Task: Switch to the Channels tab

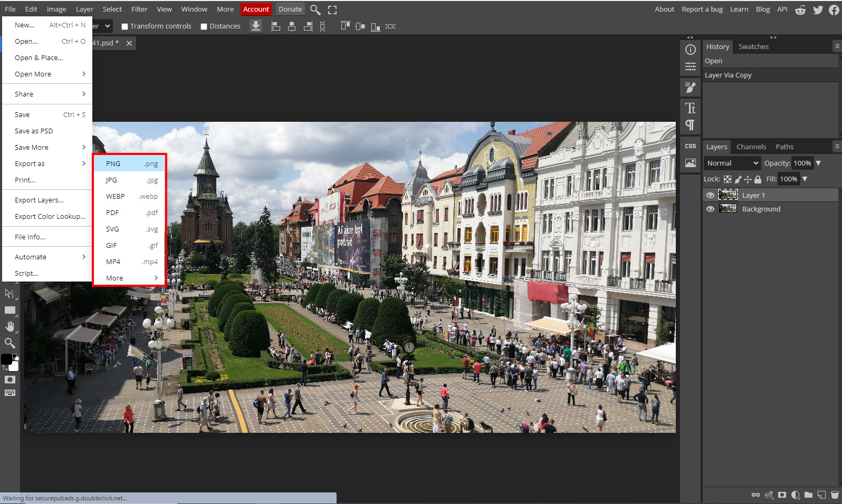Action: tap(751, 147)
